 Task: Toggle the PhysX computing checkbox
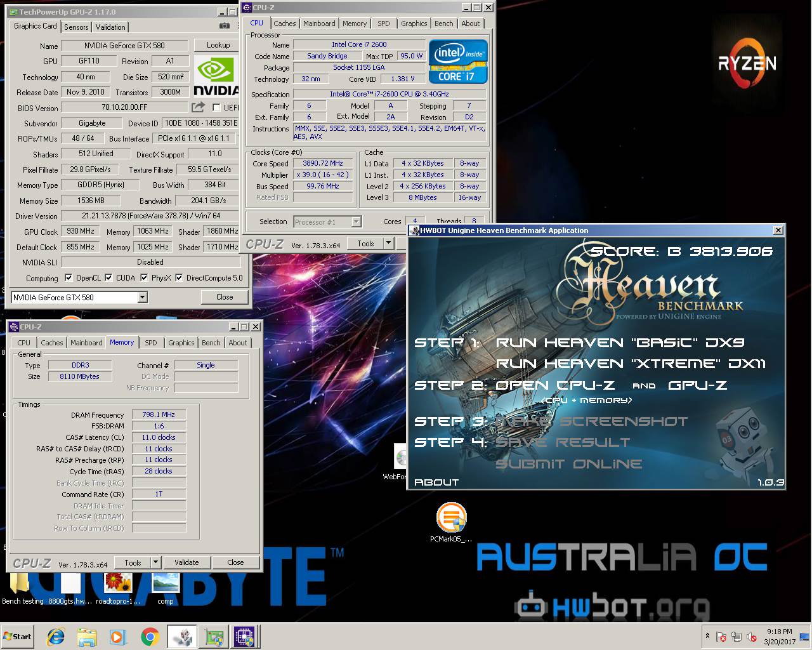pyautogui.click(x=144, y=277)
